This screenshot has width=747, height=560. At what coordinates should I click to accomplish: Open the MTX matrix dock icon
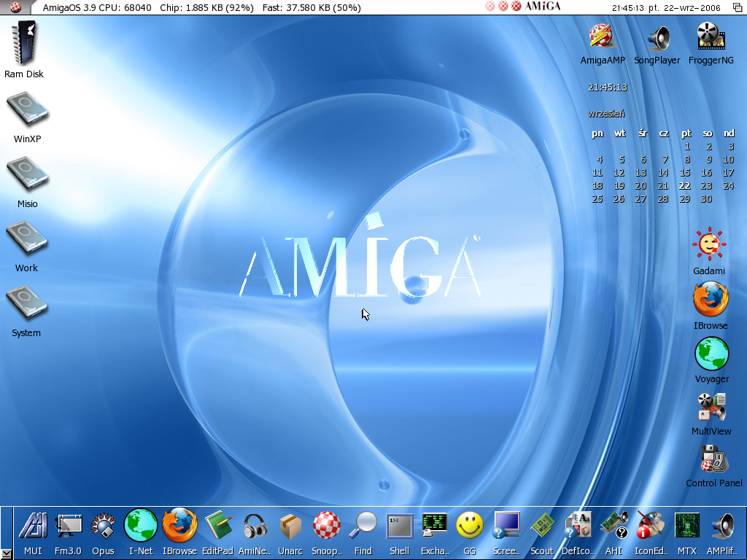tap(687, 526)
